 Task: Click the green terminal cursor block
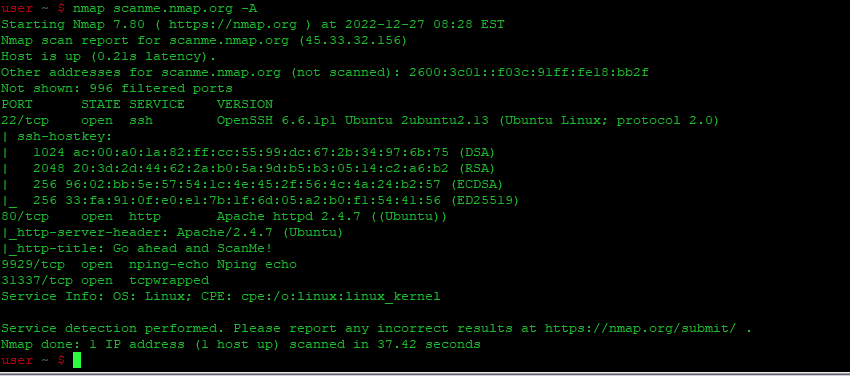point(76,360)
